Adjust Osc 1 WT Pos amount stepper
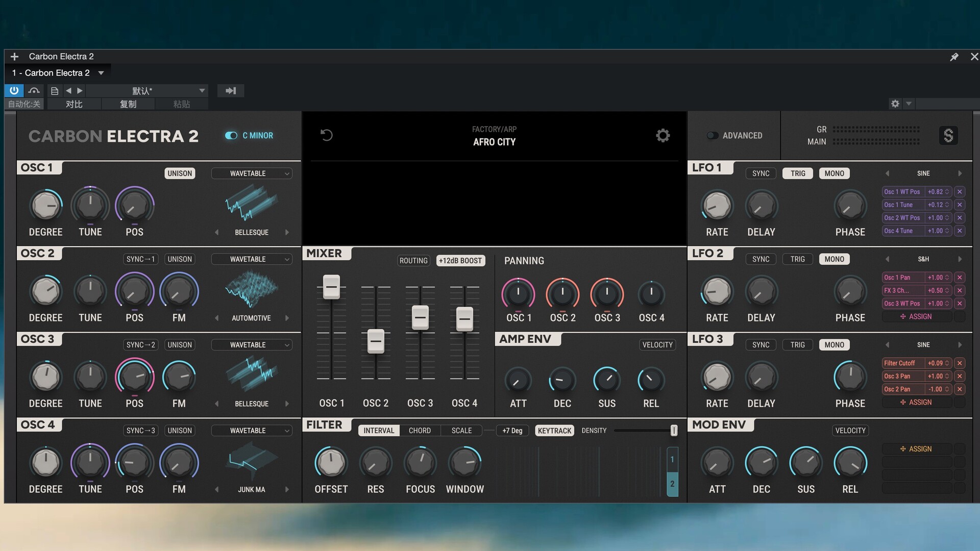The height and width of the screenshot is (551, 980). [947, 192]
